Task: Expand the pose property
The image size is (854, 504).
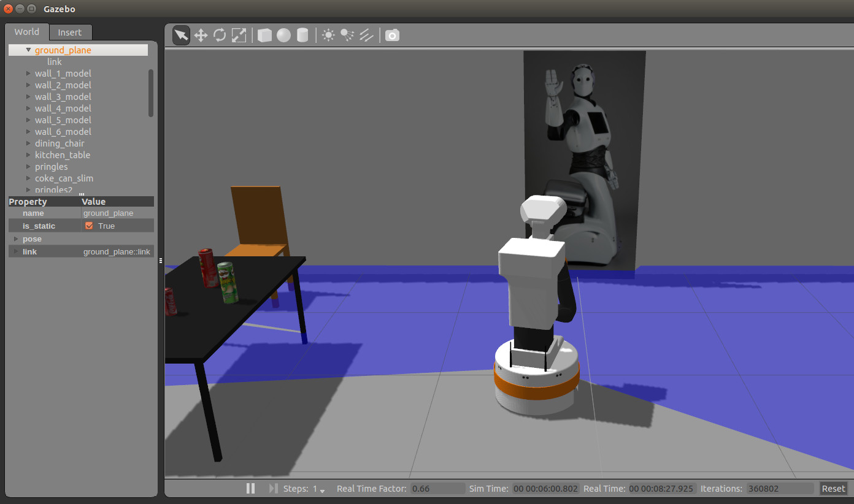Action: click(16, 239)
